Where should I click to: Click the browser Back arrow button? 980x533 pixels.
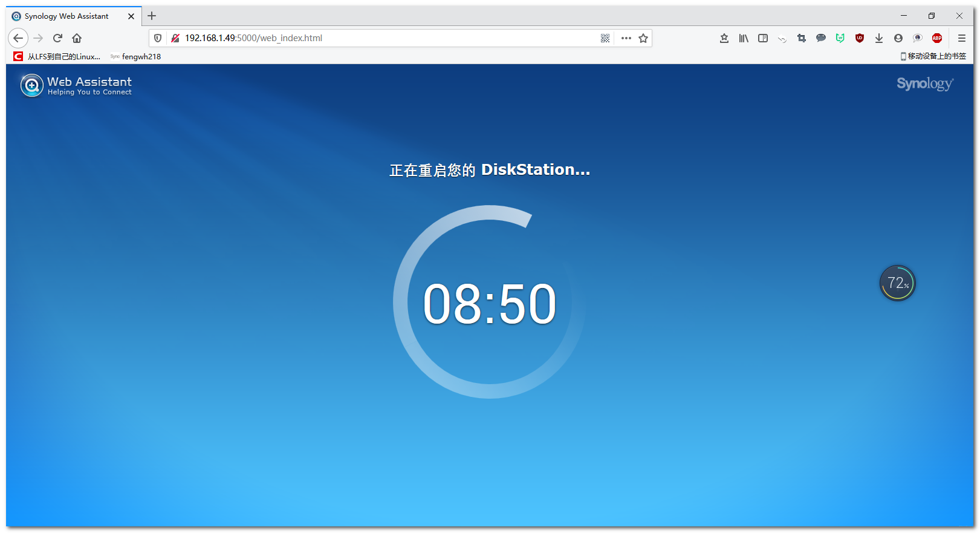[18, 38]
